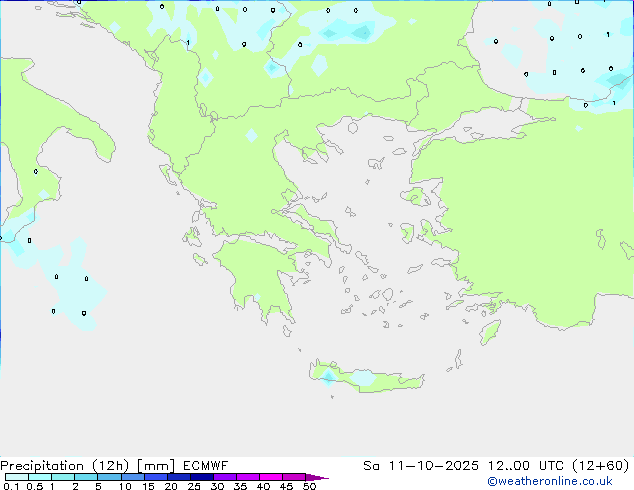Screen dimensions: 634x490
Task: Click the 20–25 mm legend color box
Action: coord(179,477)
